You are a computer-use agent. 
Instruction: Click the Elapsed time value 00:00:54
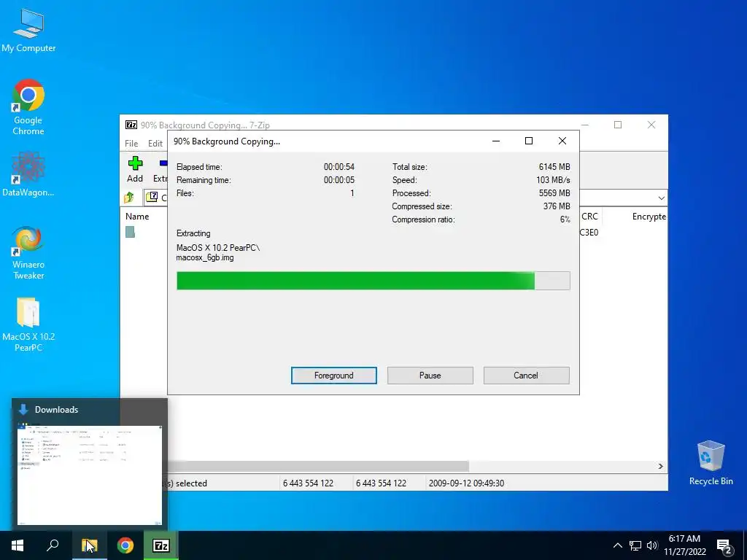tap(339, 167)
